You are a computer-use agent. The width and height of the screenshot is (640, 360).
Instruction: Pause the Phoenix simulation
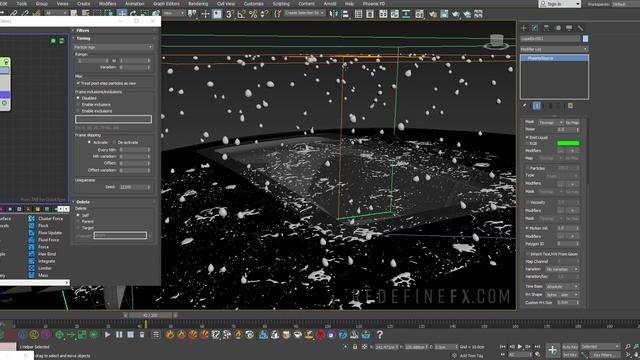(x=119, y=335)
